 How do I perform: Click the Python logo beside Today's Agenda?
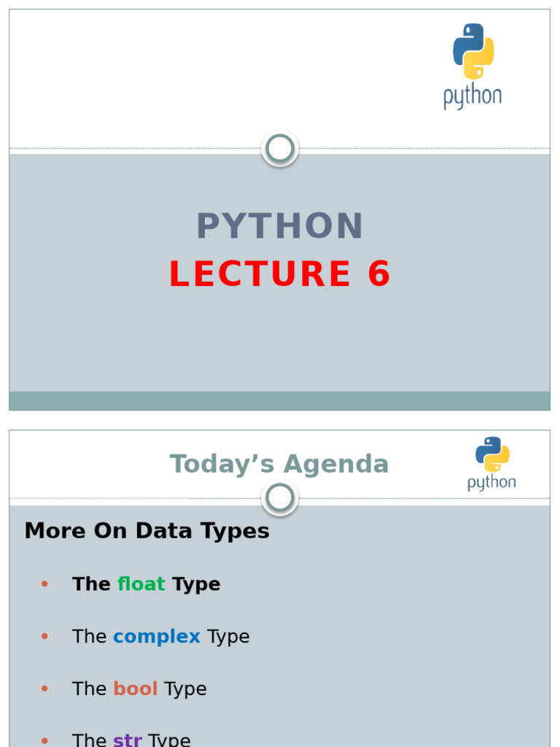[x=491, y=462]
